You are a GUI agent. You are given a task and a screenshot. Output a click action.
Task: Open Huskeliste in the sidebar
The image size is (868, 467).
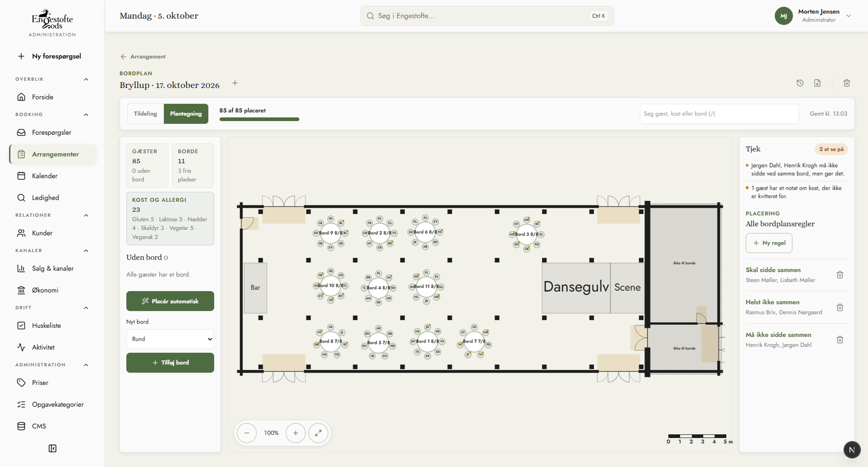[53, 326]
